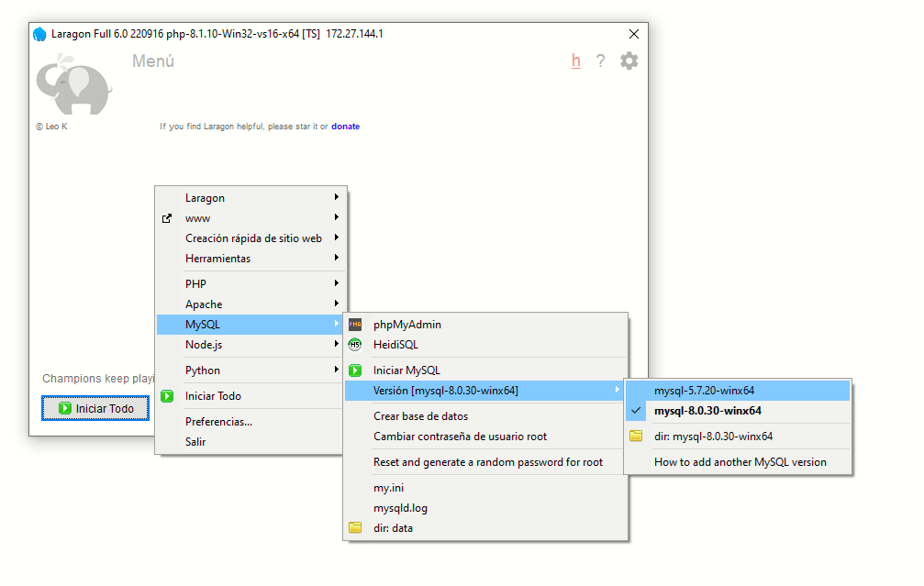Open the settings gear icon
Screen dimensions: 924x586
tap(629, 61)
